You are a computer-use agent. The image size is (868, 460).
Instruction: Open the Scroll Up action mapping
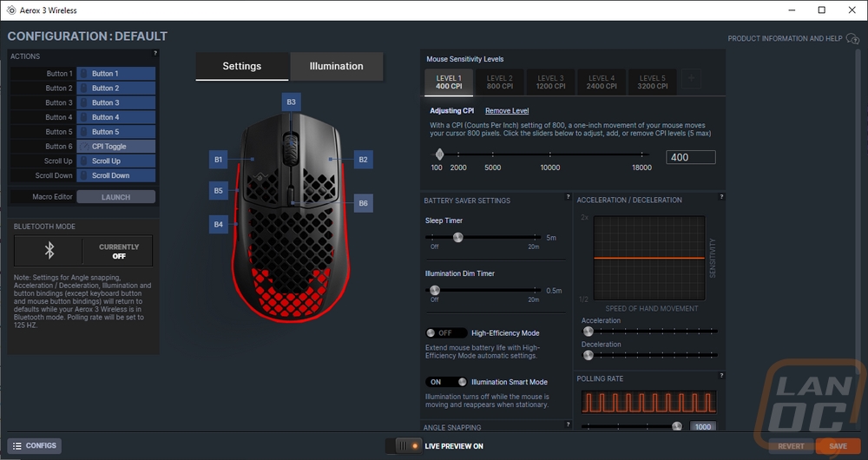115,161
